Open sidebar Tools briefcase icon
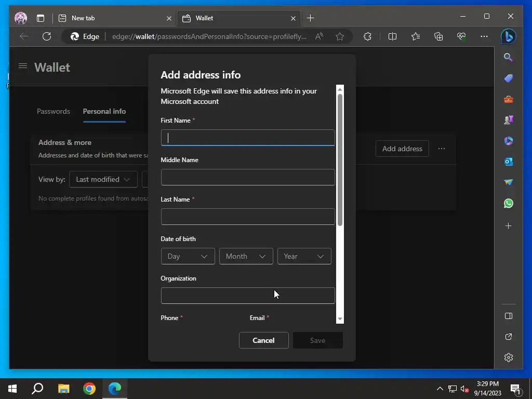 point(508,99)
